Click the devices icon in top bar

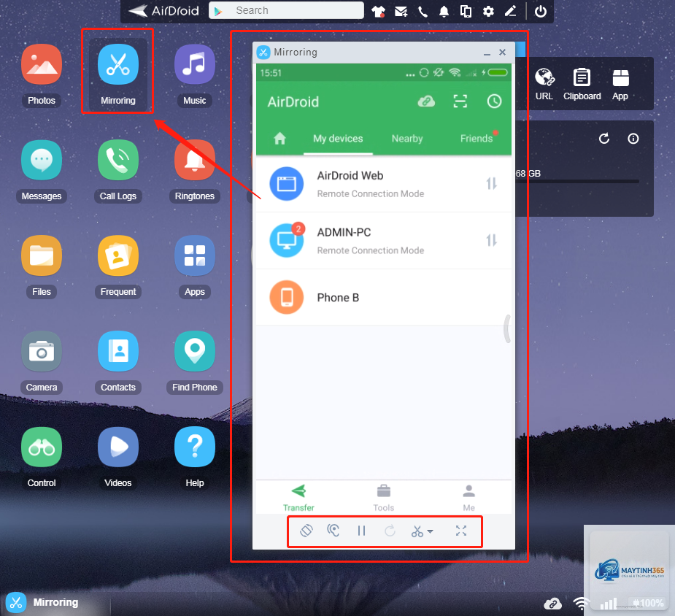(x=466, y=11)
